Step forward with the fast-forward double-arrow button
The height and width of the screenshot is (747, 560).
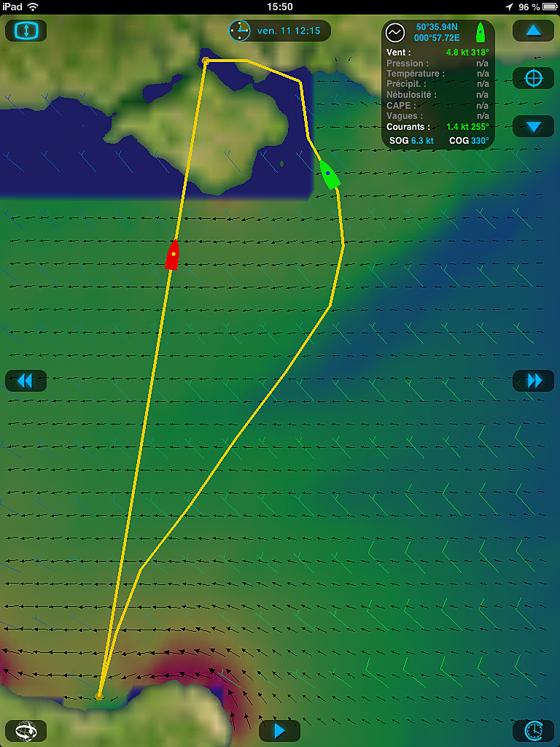click(x=533, y=381)
